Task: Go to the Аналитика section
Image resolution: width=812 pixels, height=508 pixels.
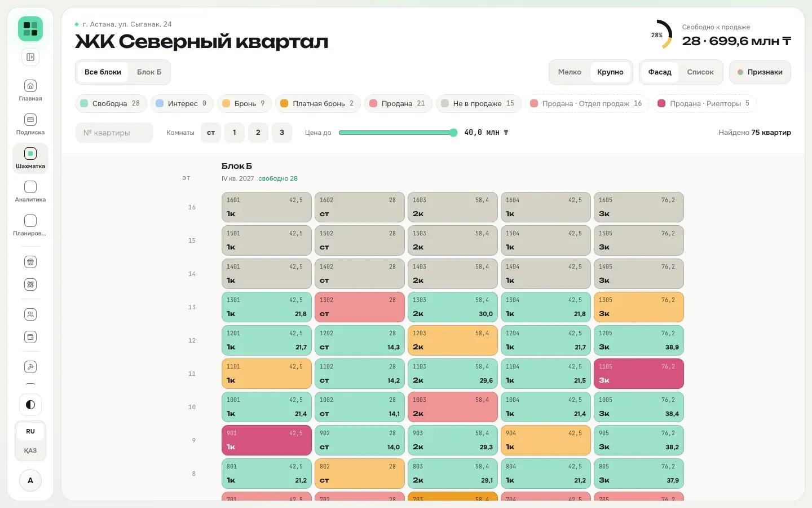Action: (30, 191)
